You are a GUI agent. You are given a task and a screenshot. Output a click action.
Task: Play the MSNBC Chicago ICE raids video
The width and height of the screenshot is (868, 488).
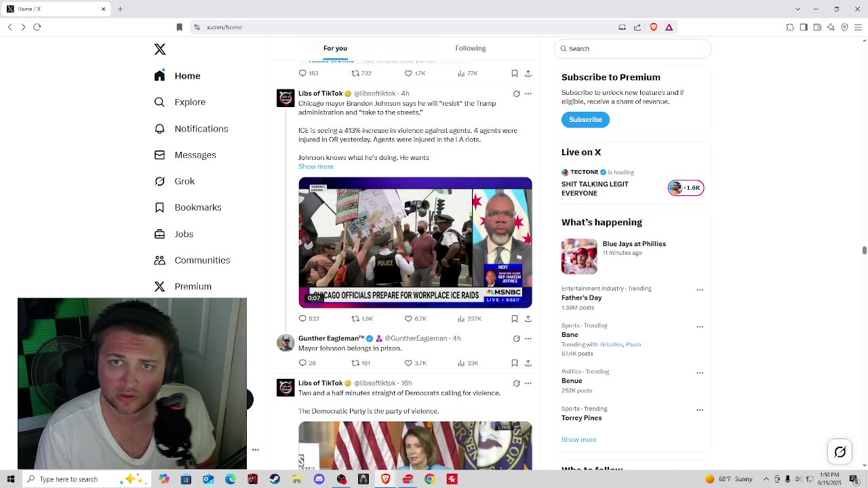click(x=415, y=243)
